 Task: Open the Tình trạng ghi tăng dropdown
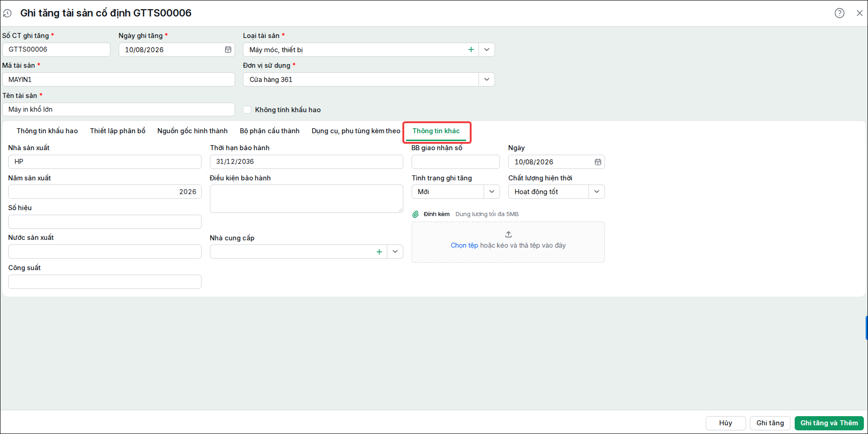coord(492,191)
